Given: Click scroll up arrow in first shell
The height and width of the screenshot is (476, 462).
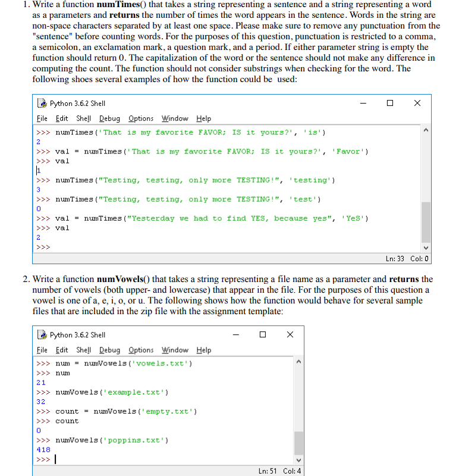Looking at the screenshot, I should click(426, 130).
